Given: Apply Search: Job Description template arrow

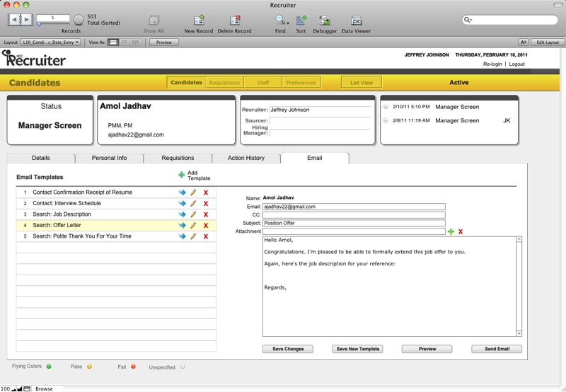Looking at the screenshot, I should [x=182, y=214].
